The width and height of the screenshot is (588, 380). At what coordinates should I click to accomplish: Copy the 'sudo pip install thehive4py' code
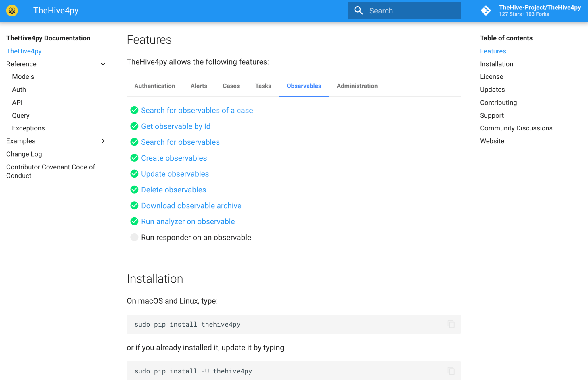(x=451, y=324)
